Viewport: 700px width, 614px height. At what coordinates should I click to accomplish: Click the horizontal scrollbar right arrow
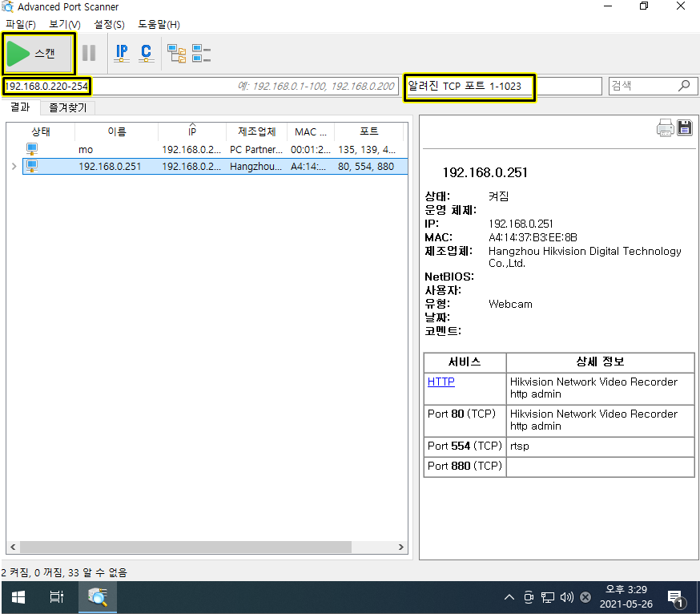coord(401,547)
